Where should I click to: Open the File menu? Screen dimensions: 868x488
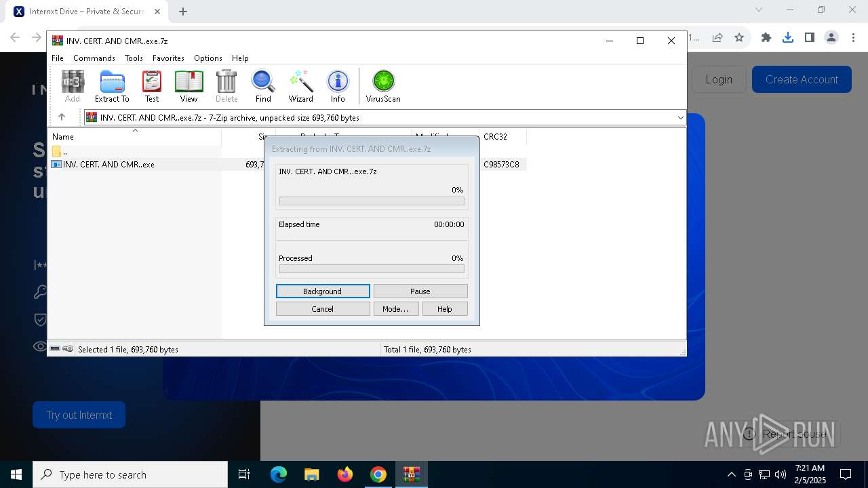58,58
